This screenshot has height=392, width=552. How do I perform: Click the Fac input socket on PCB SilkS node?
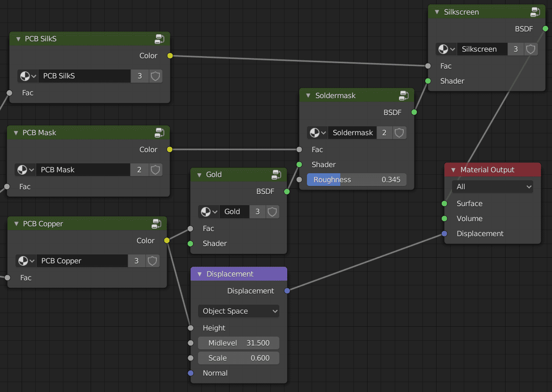coord(9,92)
